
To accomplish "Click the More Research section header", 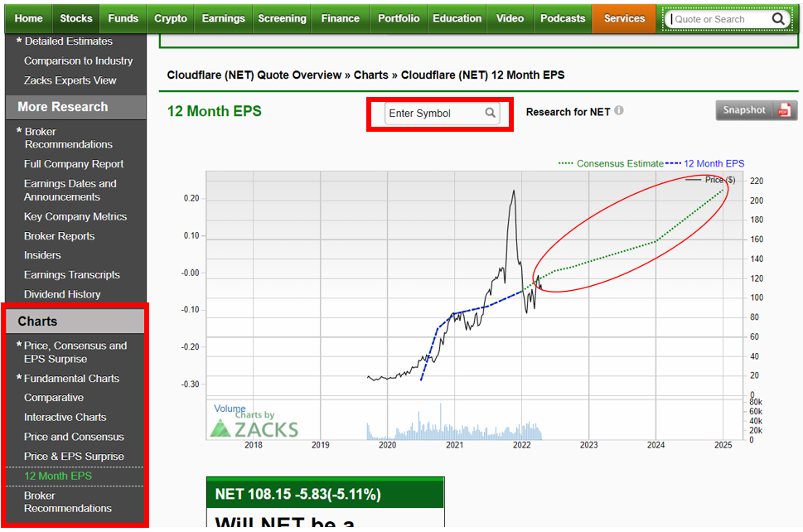I will (75, 107).
